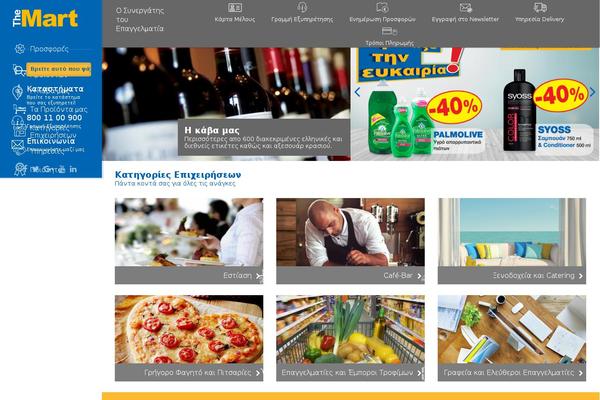
Task: Click the yellow search field in sidebar
Action: (59, 69)
